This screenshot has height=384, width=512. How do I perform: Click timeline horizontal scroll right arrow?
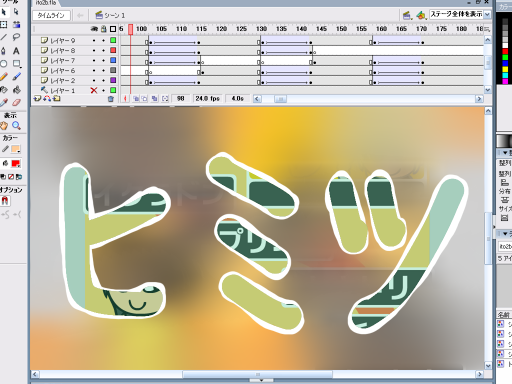pyautogui.click(x=479, y=99)
